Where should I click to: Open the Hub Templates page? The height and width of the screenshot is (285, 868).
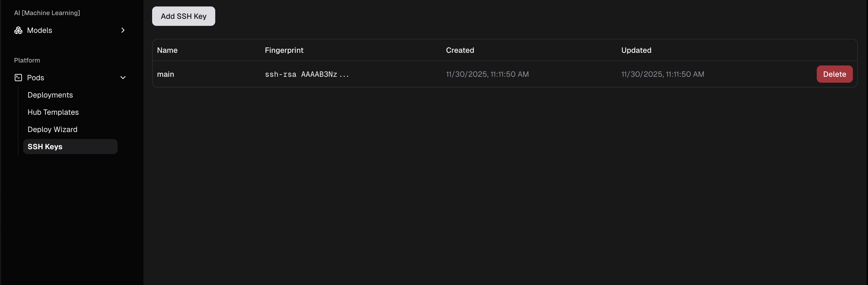coord(53,112)
